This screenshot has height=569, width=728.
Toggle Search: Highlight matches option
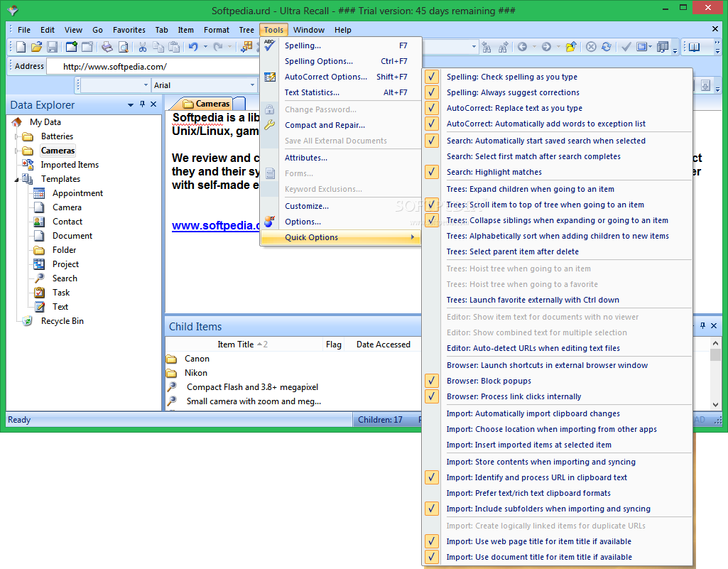pyautogui.click(x=431, y=172)
